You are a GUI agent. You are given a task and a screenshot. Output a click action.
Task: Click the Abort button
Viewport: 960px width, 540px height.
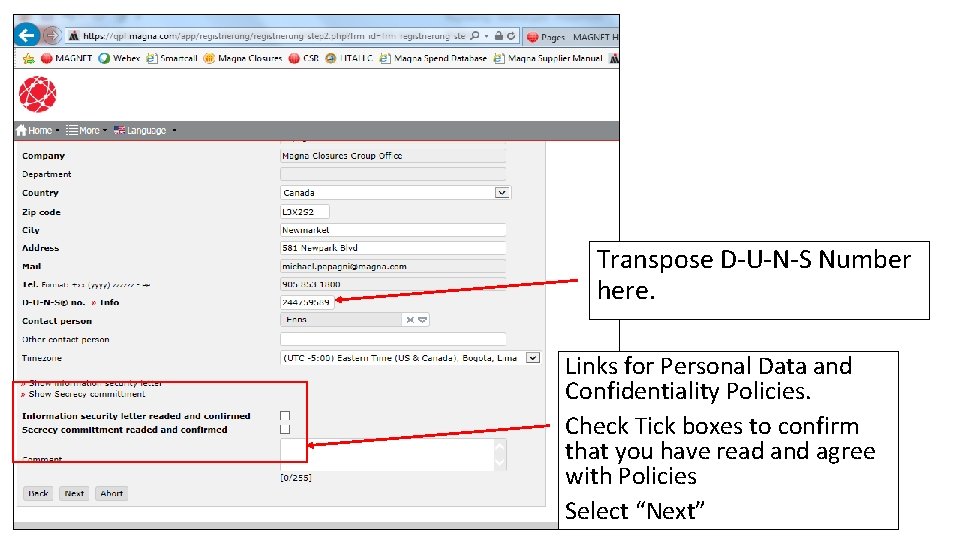(x=111, y=493)
